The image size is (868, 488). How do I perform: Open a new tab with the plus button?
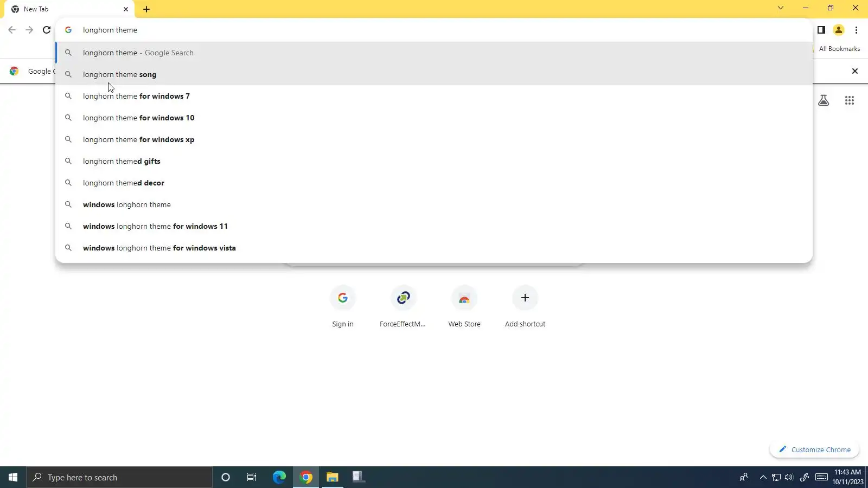146,9
